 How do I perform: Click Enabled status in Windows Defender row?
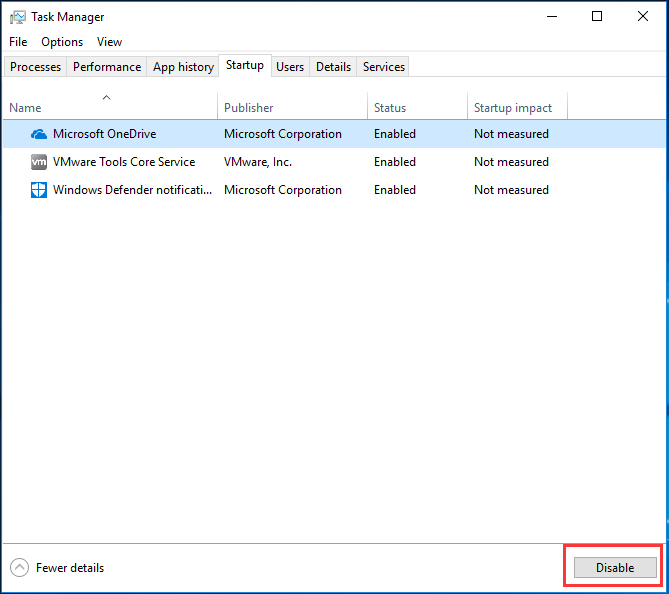tap(395, 190)
